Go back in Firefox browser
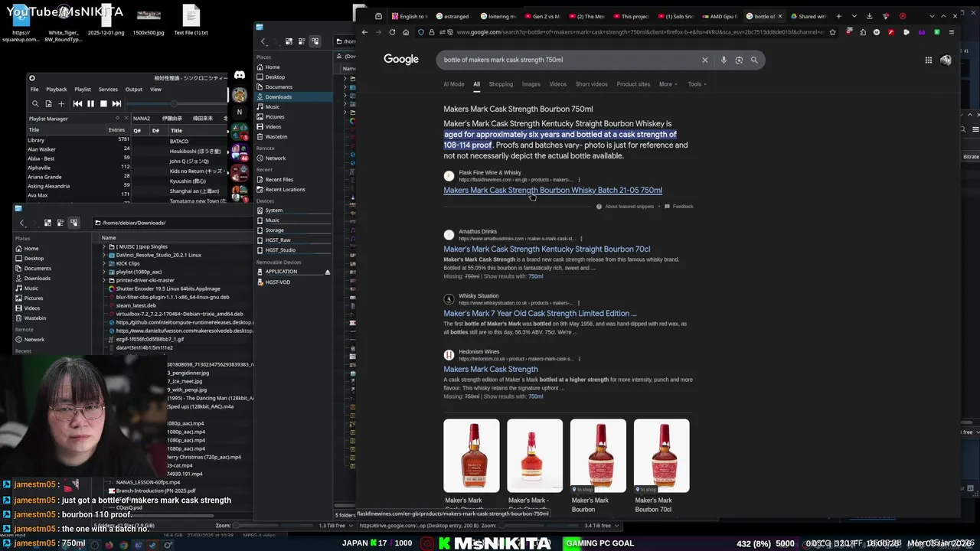 364,32
